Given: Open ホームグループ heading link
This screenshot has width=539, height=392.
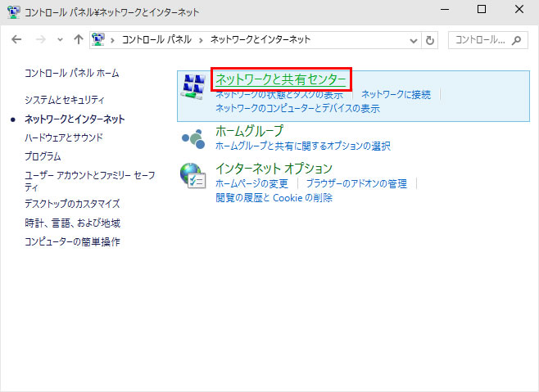Looking at the screenshot, I should click(x=249, y=131).
